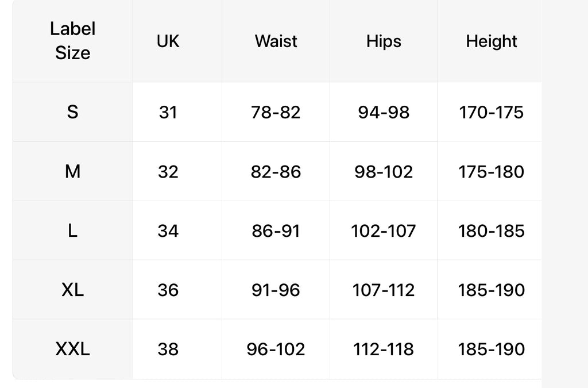Select the XXL label size cell
The image size is (588, 388).
[73, 349]
